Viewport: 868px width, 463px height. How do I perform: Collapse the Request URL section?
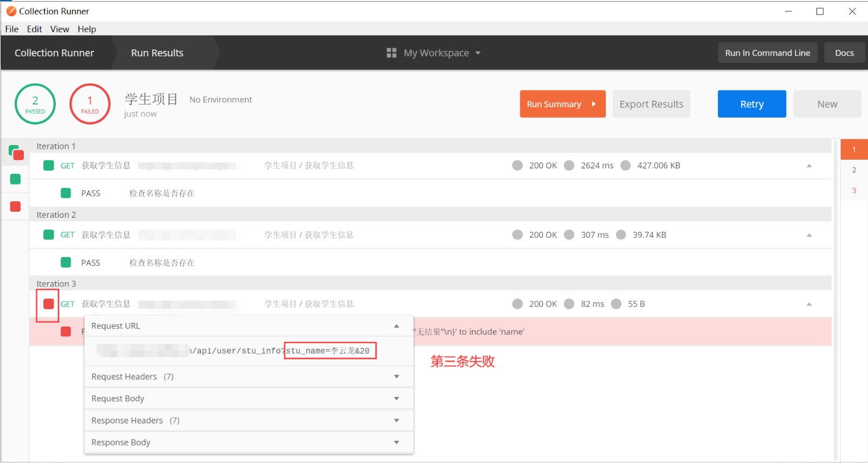click(249, 325)
